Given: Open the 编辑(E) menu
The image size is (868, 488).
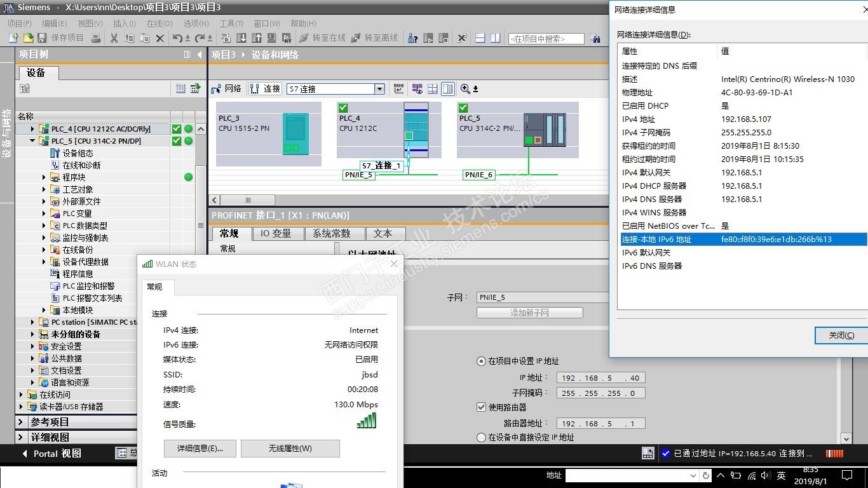Looking at the screenshot, I should tap(55, 24).
